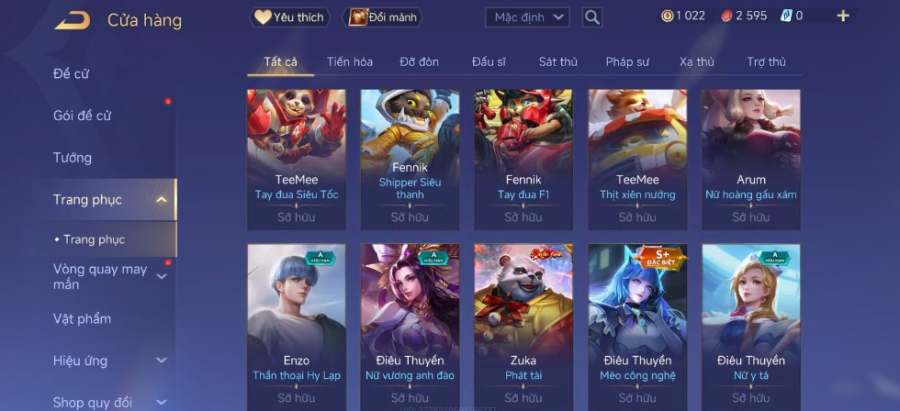Tap the red ruby currency icon

[x=727, y=16]
